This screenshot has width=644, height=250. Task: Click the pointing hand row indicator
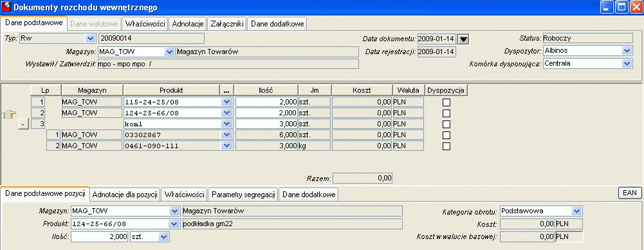tap(9, 115)
